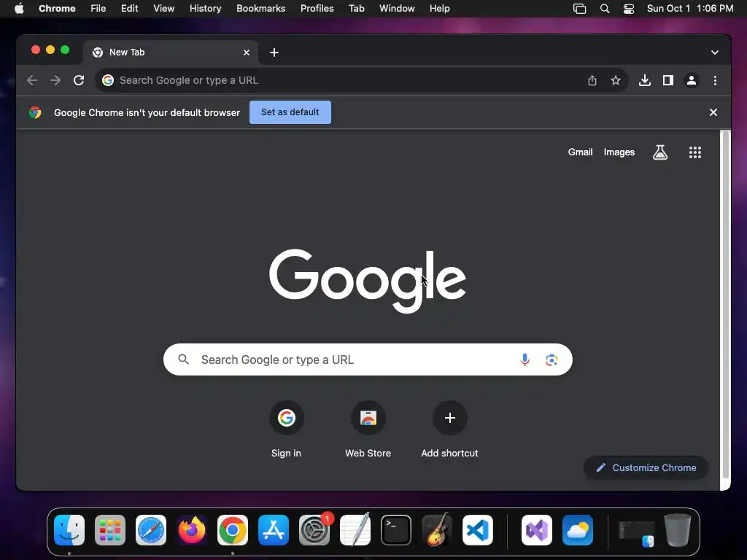This screenshot has height=560, width=747.
Task: Open the Gmail link
Action: pyautogui.click(x=580, y=152)
